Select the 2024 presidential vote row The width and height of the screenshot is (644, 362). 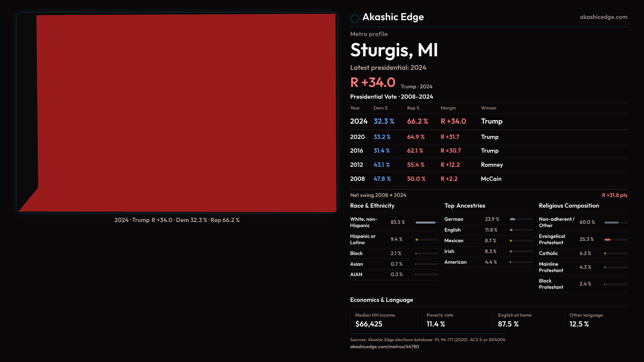pos(488,121)
